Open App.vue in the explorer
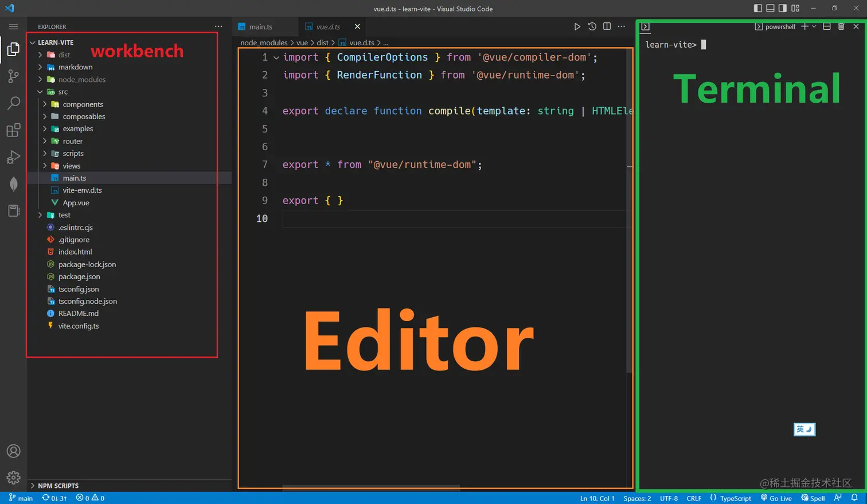This screenshot has width=867, height=504. pos(76,203)
